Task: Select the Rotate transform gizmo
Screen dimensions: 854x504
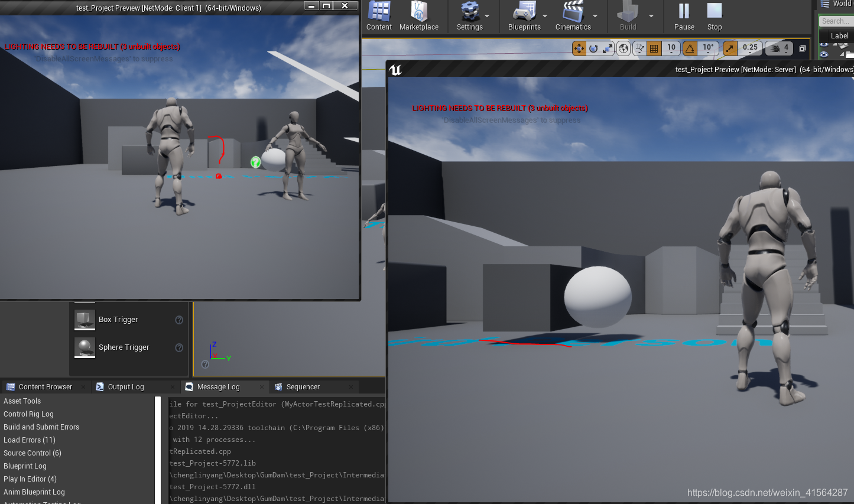Action: tap(593, 48)
